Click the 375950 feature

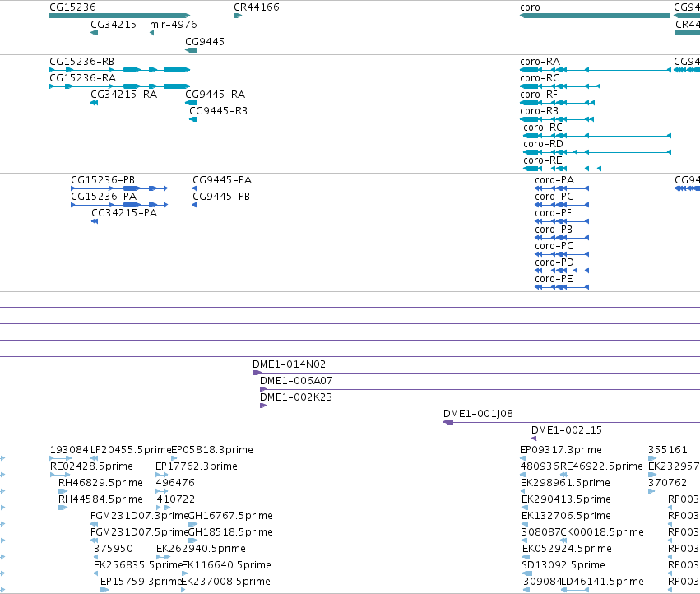click(x=95, y=557)
